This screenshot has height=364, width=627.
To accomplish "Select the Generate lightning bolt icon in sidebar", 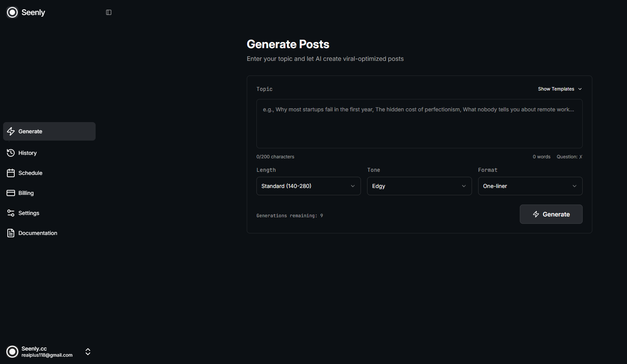I will coord(11,131).
